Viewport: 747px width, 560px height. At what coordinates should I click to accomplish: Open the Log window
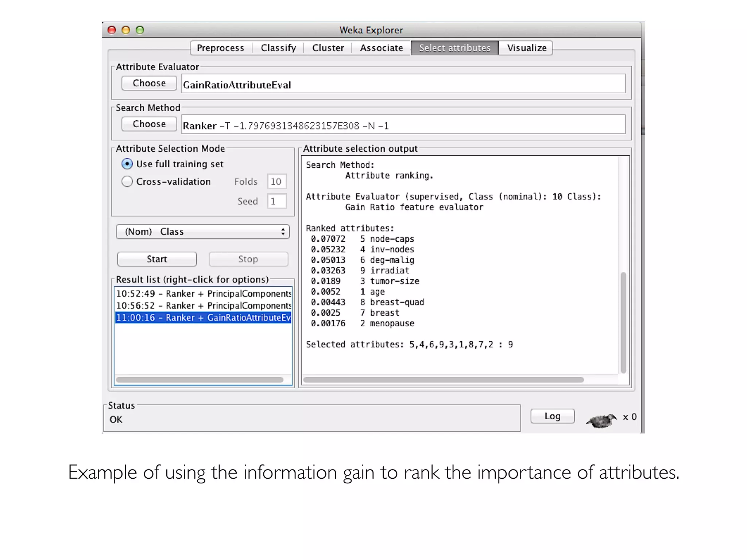tap(552, 416)
